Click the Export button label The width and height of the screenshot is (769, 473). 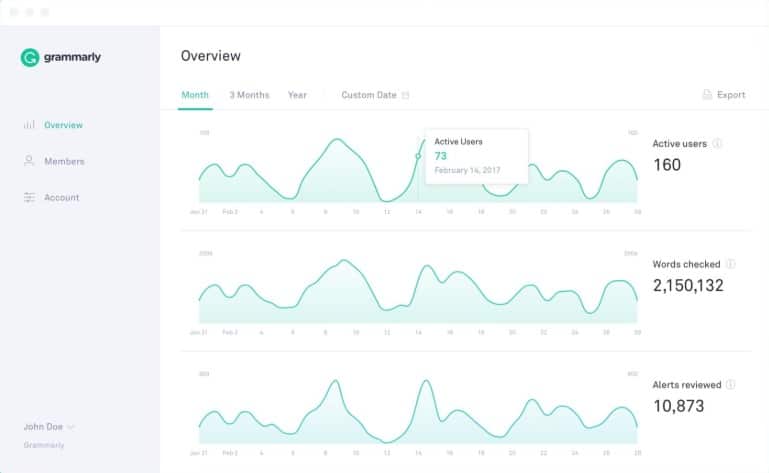click(x=731, y=95)
